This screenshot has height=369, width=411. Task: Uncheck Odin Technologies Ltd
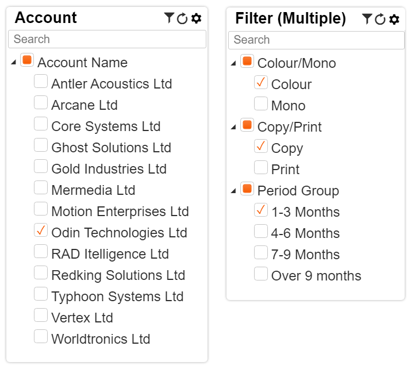click(41, 230)
